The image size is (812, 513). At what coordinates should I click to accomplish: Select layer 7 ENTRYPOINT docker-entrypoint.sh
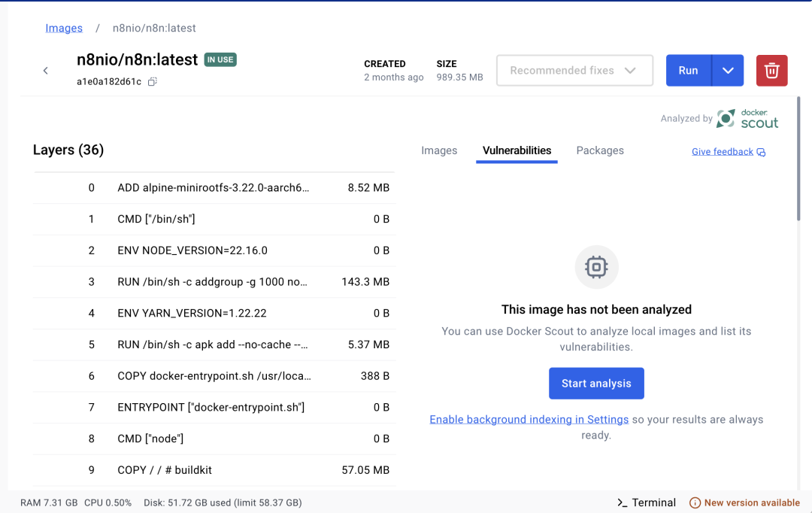click(x=214, y=407)
